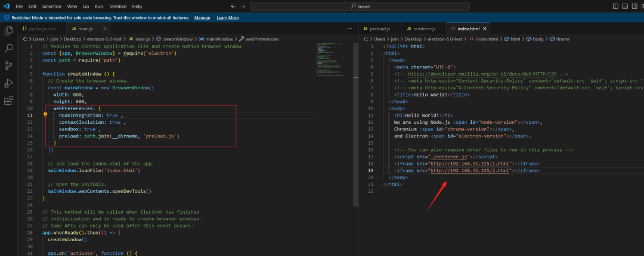Click 'nodeIntegration: true' line in main.js
This screenshot has width=644, height=256.
click(x=91, y=115)
